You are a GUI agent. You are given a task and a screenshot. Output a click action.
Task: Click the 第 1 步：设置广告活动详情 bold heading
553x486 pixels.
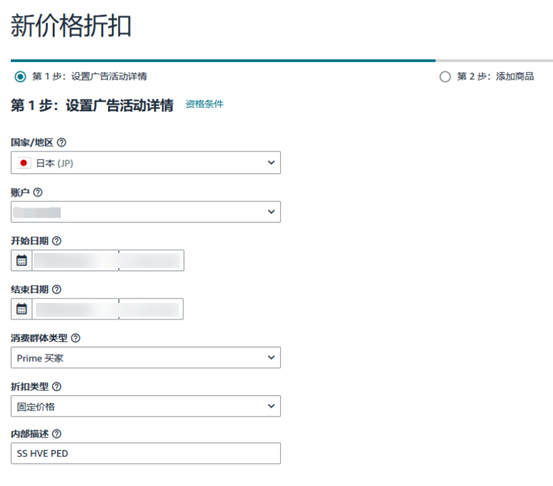tap(92, 105)
